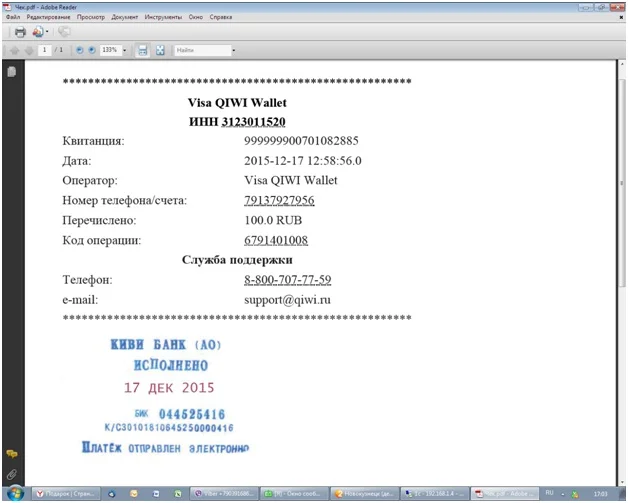Click the page number field showing 1
Viewport: 628px width, 503px height.
[44, 50]
